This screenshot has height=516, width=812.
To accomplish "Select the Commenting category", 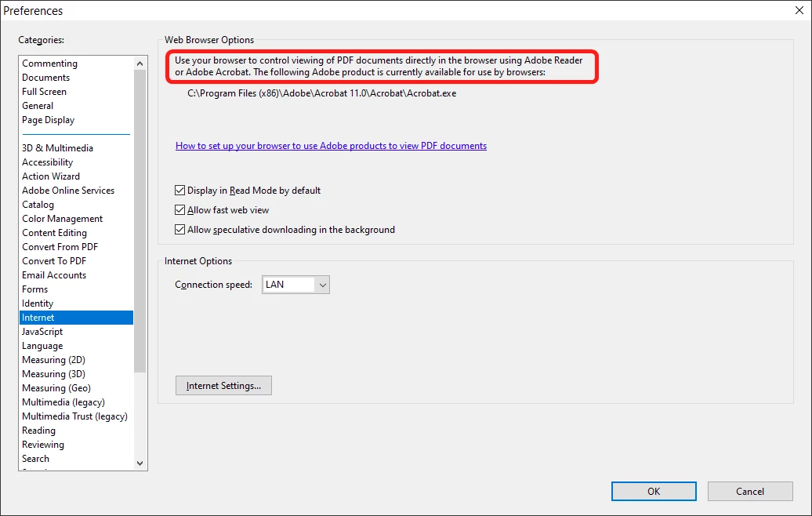I will 76,64.
